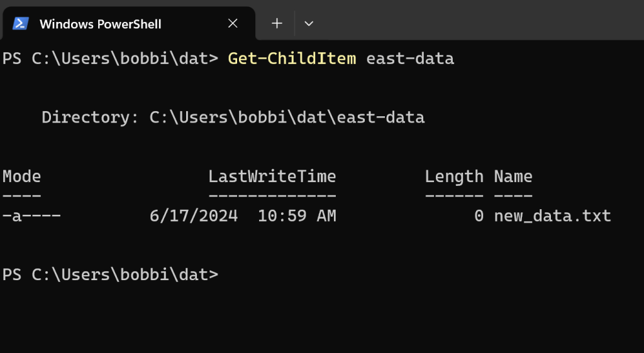Click the Get-ChildItem command text
This screenshot has height=353, width=644.
pyautogui.click(x=292, y=59)
